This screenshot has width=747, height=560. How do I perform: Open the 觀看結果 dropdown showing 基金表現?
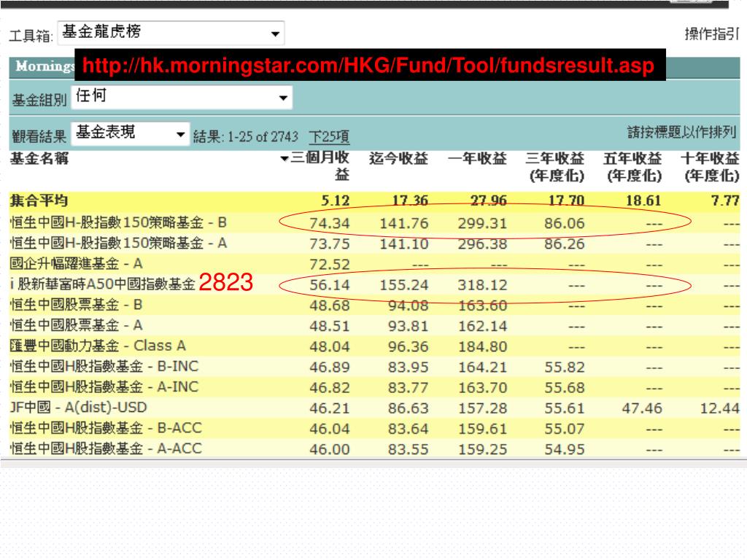pos(131,133)
